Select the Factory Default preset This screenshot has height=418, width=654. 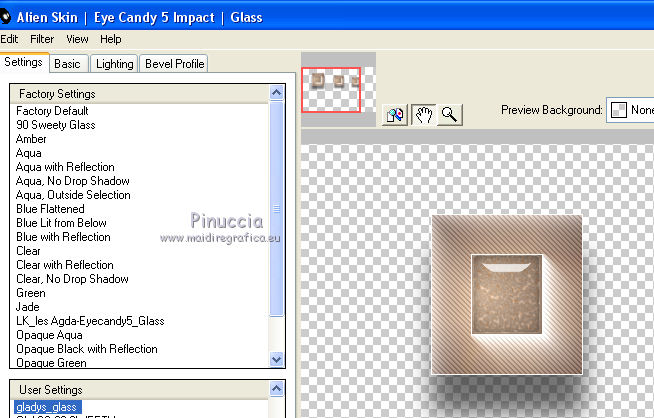[x=52, y=111]
